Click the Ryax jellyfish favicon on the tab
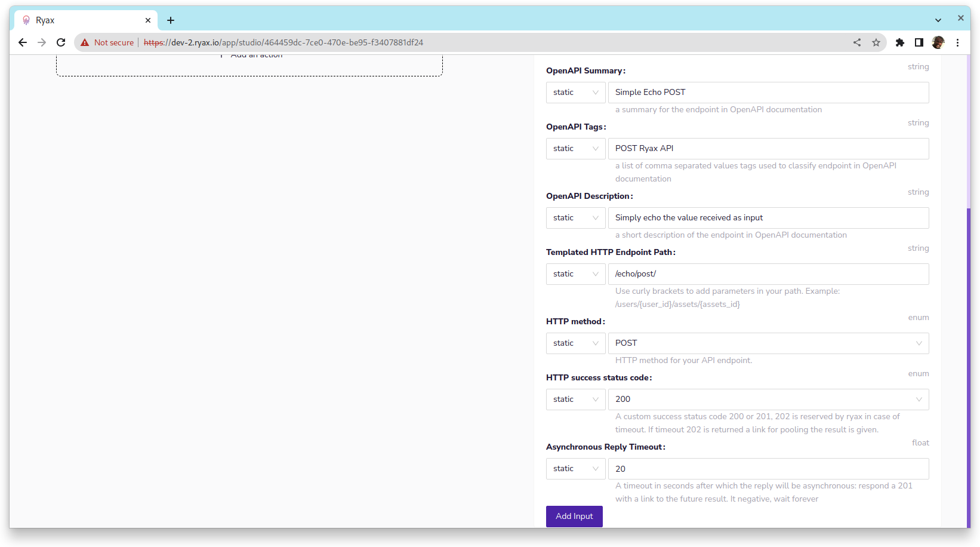Viewport: 980px width, 547px height. 26,20
